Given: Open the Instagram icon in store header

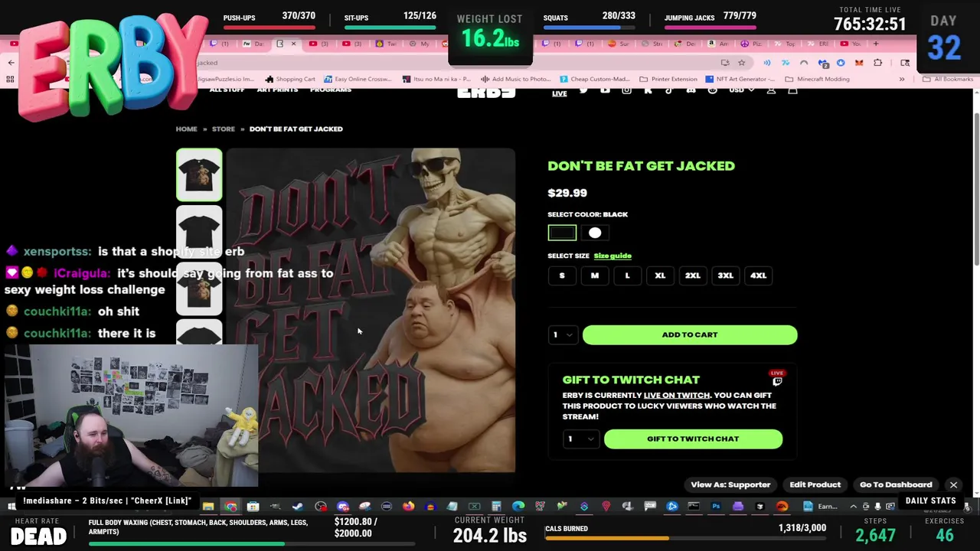Looking at the screenshot, I should (x=627, y=90).
